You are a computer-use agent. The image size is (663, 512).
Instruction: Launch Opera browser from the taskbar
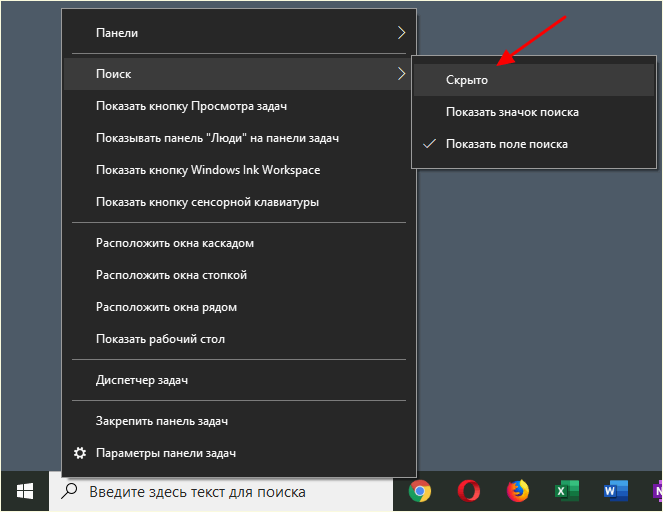pyautogui.click(x=468, y=491)
